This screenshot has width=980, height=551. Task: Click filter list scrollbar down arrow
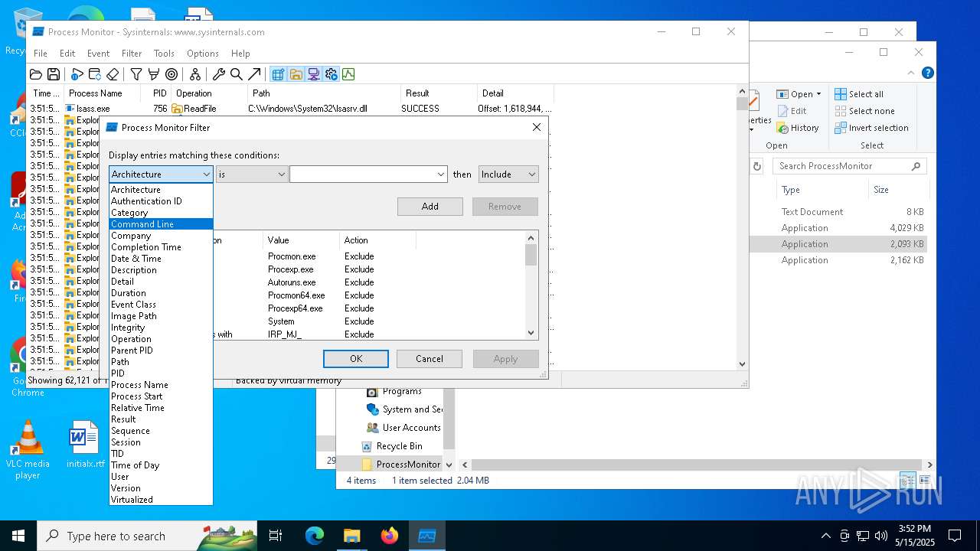pyautogui.click(x=531, y=333)
